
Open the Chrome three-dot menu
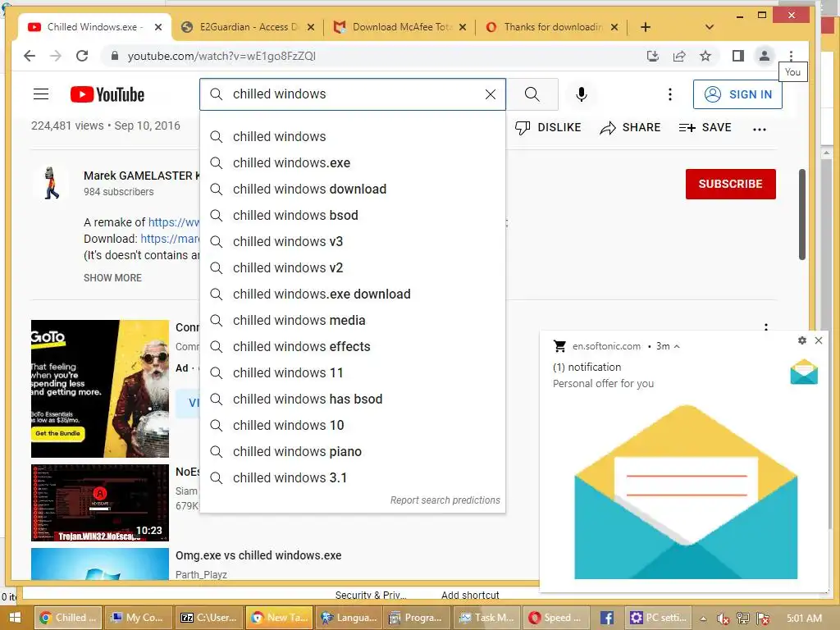(x=791, y=56)
